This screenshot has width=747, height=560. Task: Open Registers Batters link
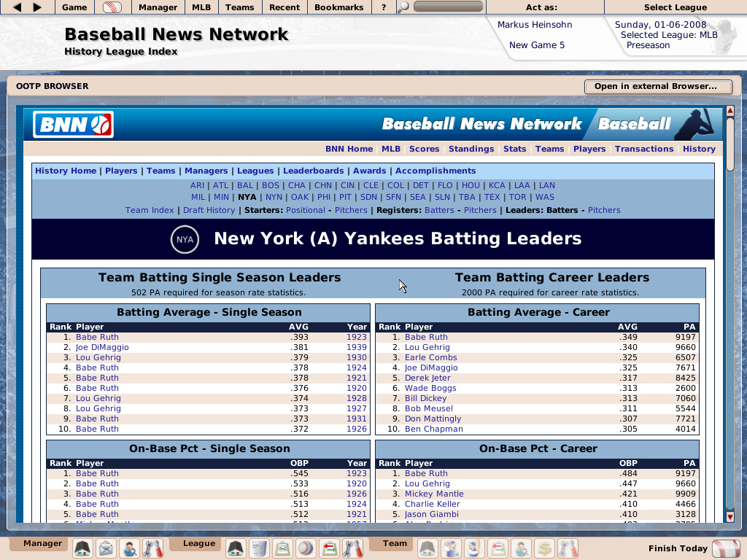click(439, 211)
